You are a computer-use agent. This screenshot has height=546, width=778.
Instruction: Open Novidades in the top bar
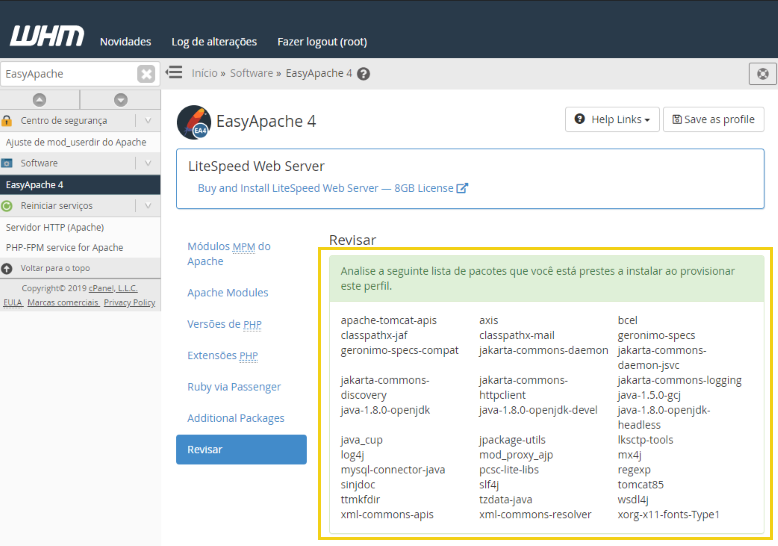click(126, 42)
